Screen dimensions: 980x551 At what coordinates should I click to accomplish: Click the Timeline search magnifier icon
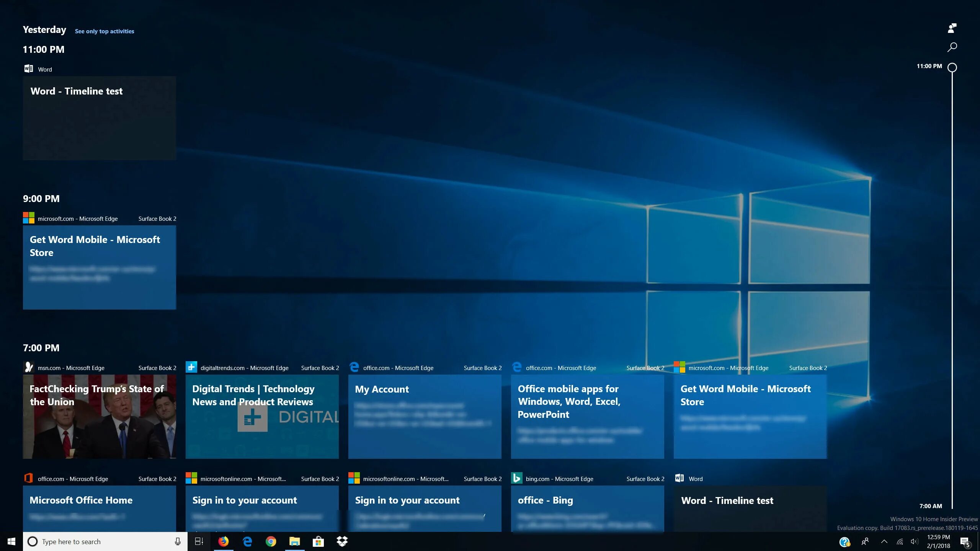tap(952, 47)
